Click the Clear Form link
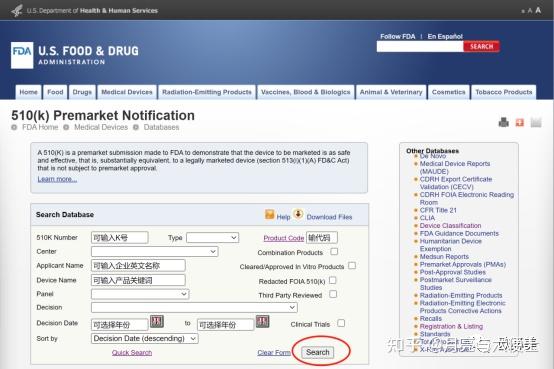 [x=274, y=352]
